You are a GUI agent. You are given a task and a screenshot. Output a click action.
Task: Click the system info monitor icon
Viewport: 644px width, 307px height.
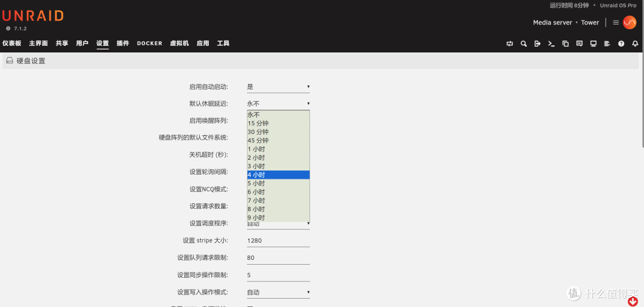point(593,44)
